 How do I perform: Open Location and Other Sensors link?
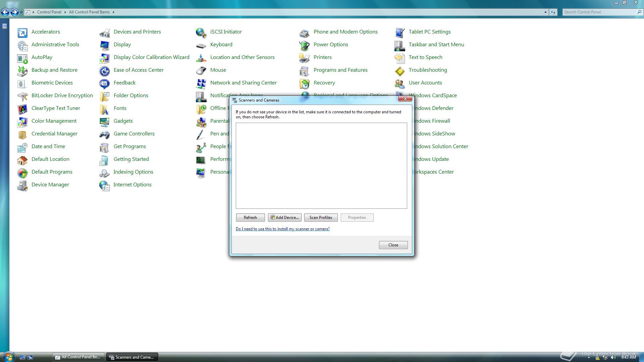[x=242, y=57]
